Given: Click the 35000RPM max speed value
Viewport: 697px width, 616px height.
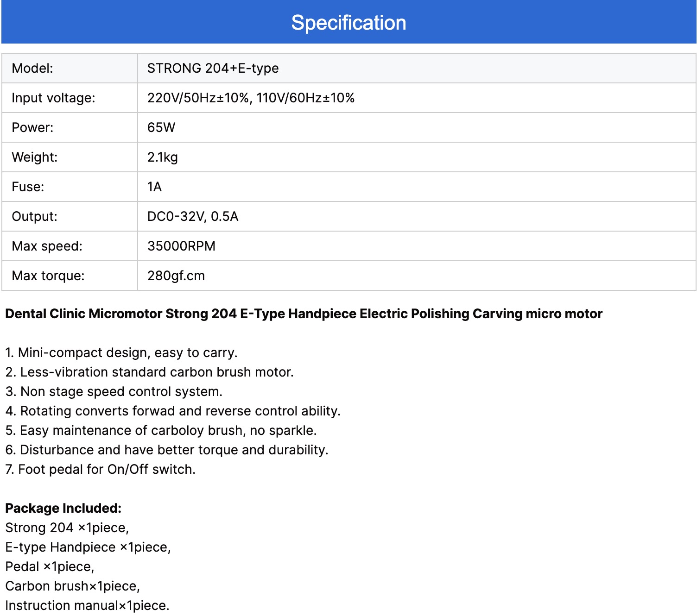Looking at the screenshot, I should (x=181, y=246).
